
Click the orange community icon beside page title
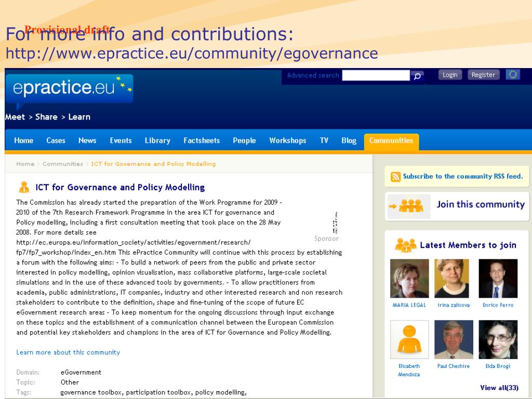(x=24, y=187)
